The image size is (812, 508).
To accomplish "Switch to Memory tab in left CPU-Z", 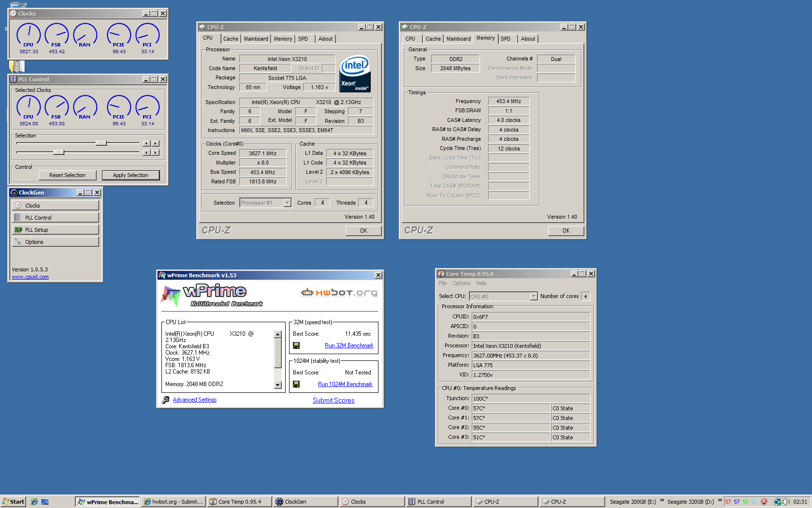I will [283, 39].
